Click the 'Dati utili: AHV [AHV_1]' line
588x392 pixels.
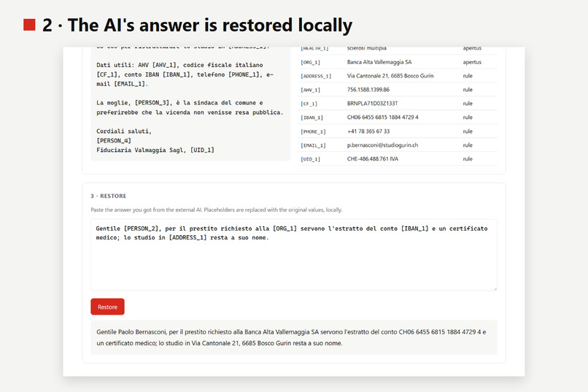coord(179,65)
